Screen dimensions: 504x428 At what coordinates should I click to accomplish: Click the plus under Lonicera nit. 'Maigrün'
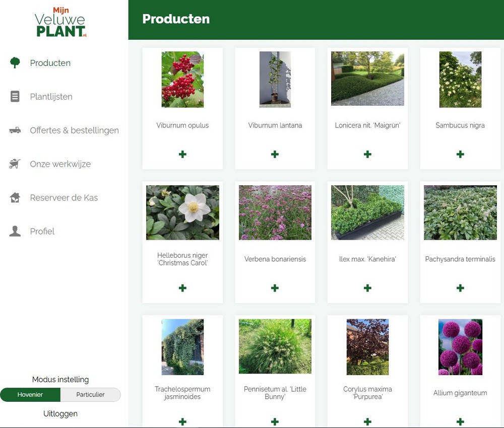pos(367,154)
